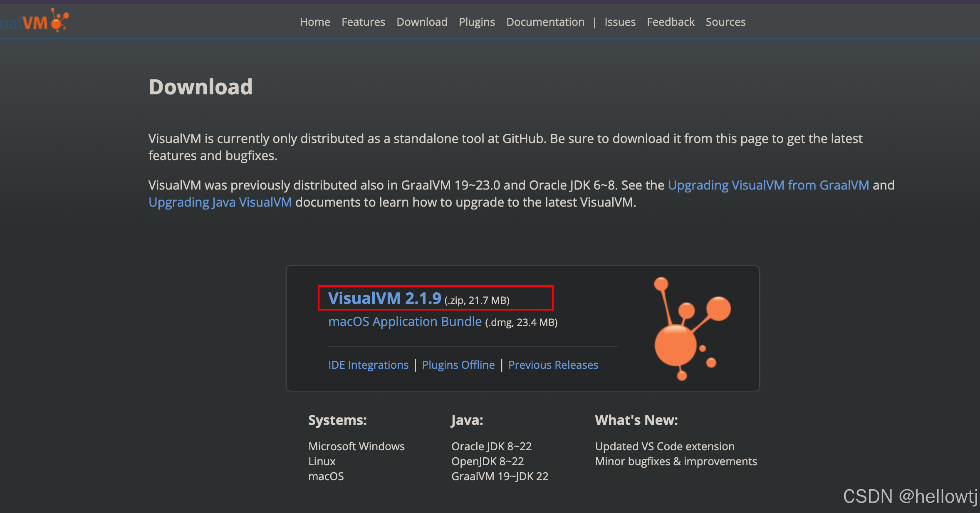The height and width of the screenshot is (513, 980).
Task: Click the Java: heading
Action: (467, 420)
